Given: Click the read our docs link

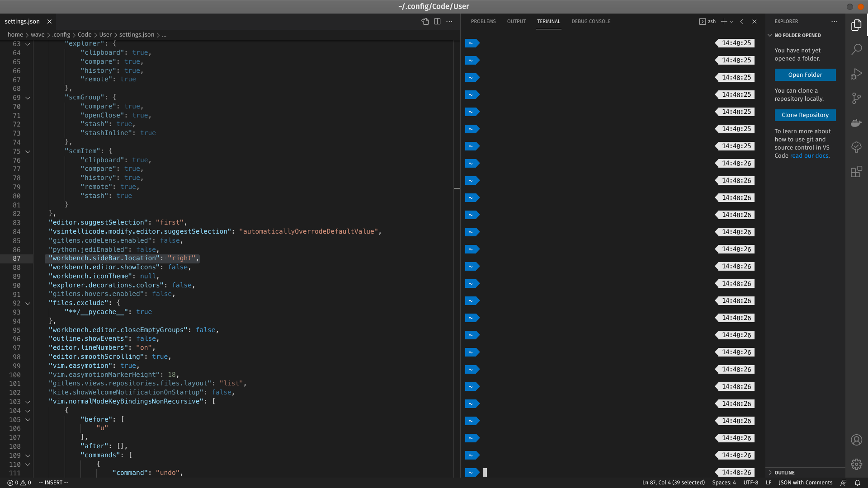Looking at the screenshot, I should (809, 155).
